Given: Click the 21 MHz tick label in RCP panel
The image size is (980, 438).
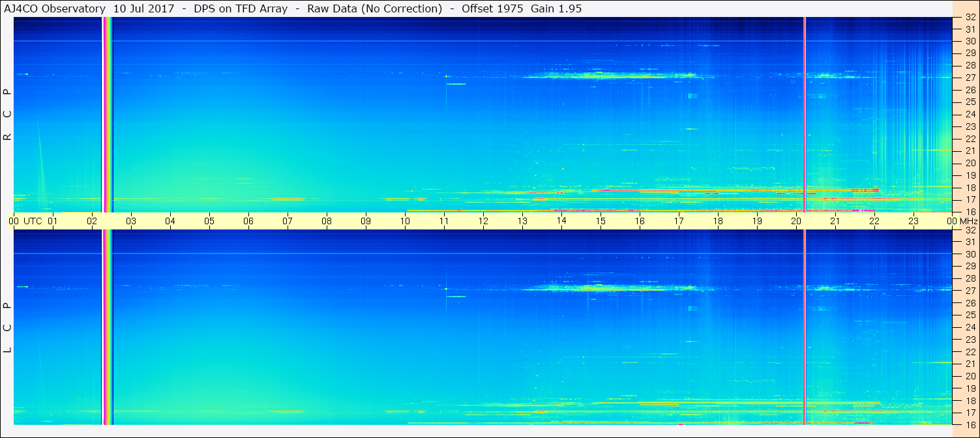Looking at the screenshot, I should point(970,151).
